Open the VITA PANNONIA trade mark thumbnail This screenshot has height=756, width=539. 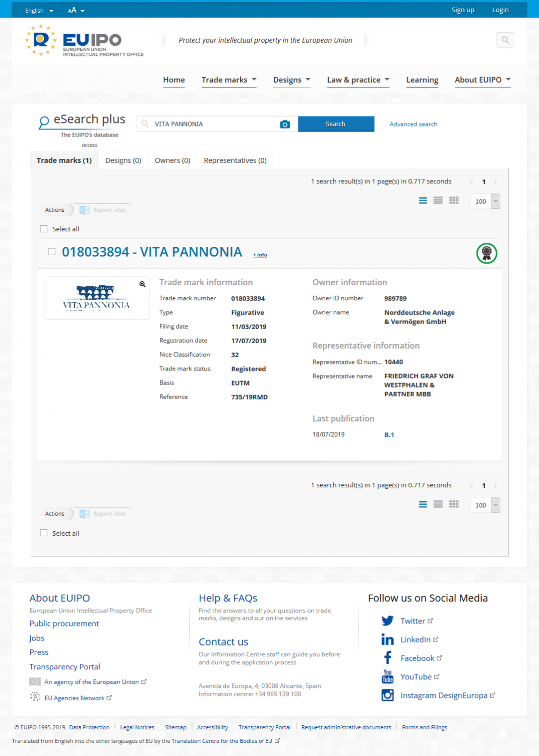[x=97, y=298]
